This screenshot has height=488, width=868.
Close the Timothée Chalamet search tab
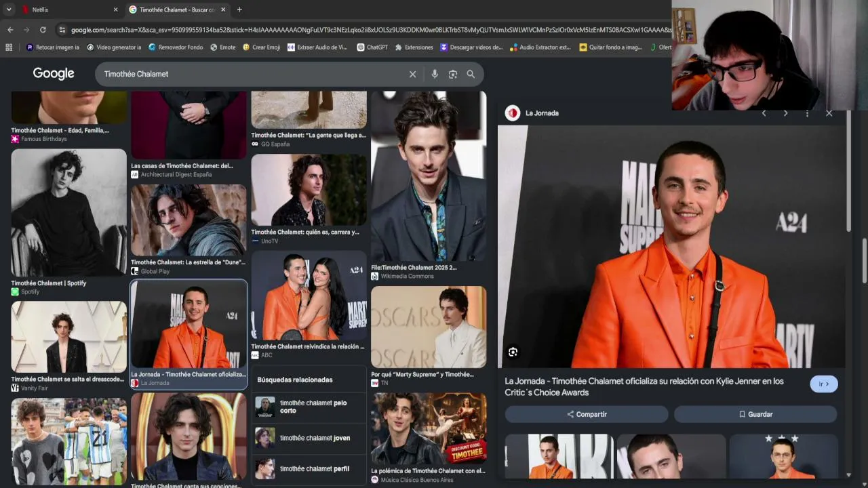tap(223, 9)
